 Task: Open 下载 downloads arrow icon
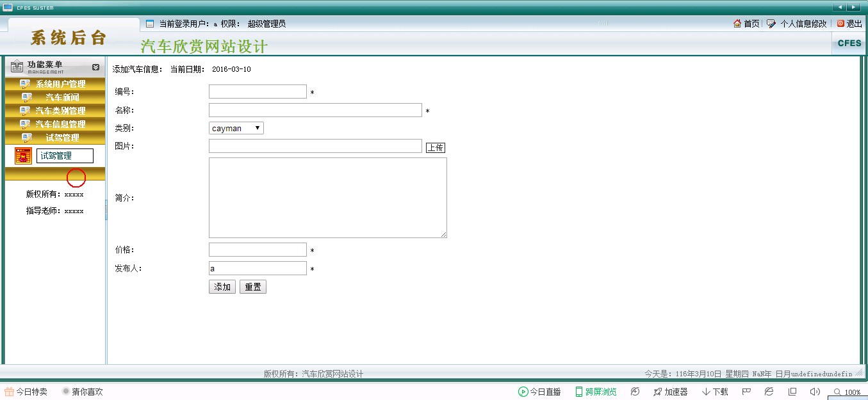706,392
